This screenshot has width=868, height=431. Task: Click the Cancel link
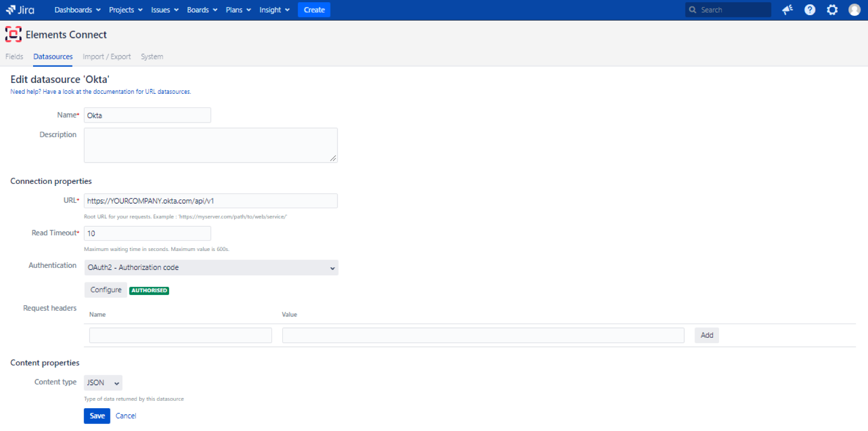click(x=126, y=416)
